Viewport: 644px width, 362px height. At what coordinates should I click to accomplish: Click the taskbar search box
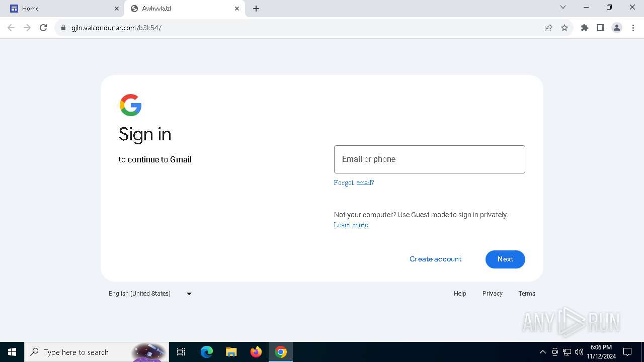pyautogui.click(x=97, y=352)
